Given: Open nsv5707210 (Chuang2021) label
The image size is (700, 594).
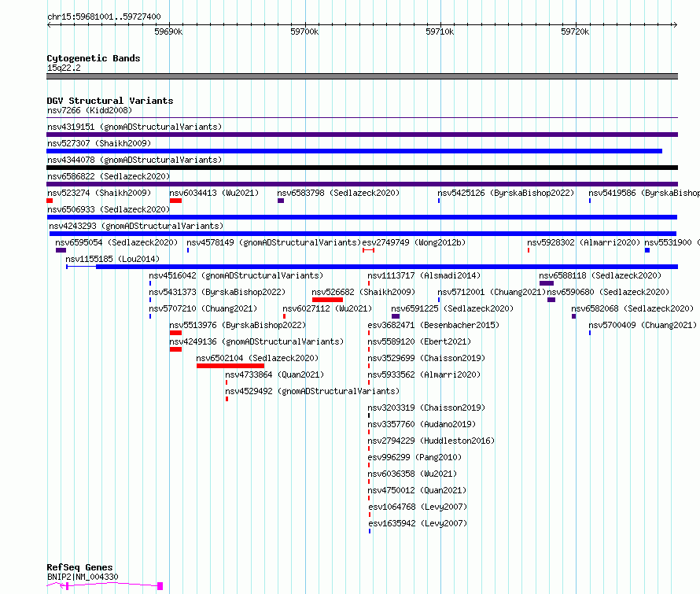Looking at the screenshot, I should click(x=203, y=308).
